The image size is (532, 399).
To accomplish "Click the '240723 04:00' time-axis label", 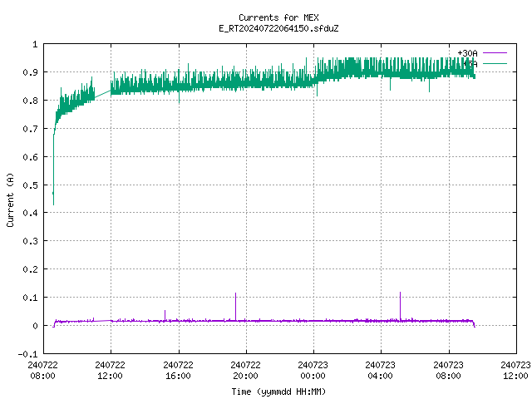I will (x=381, y=370).
